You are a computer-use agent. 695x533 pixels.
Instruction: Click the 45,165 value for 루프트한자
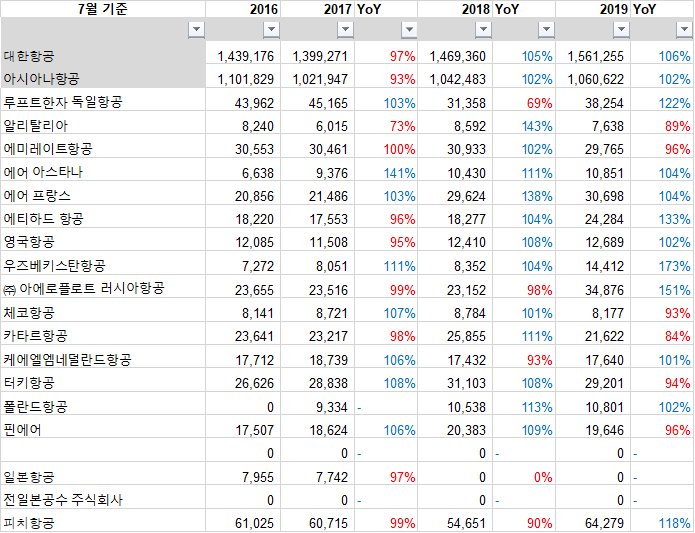[328, 103]
